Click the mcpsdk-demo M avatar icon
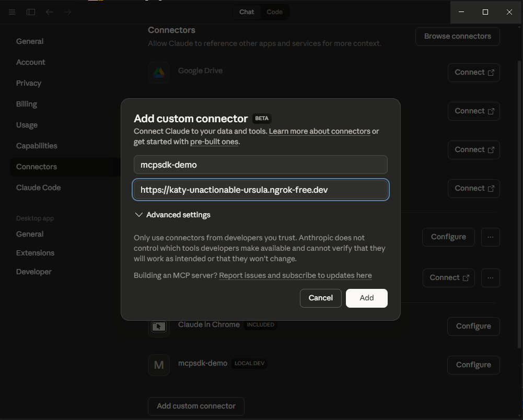 point(159,365)
